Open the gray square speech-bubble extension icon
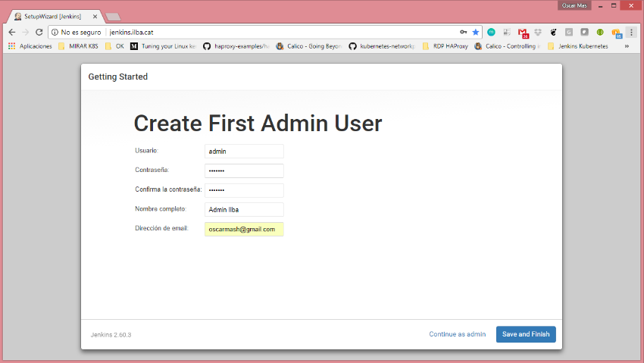The height and width of the screenshot is (363, 644). (x=584, y=32)
